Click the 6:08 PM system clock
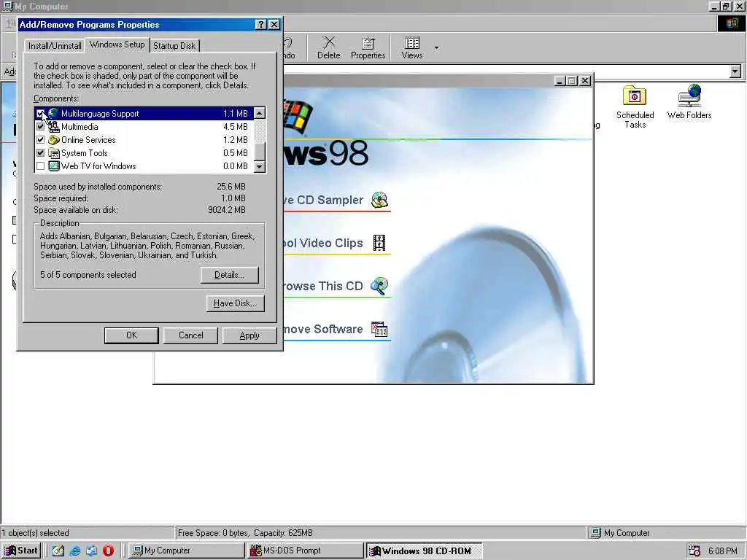747x560 pixels. coord(723,551)
